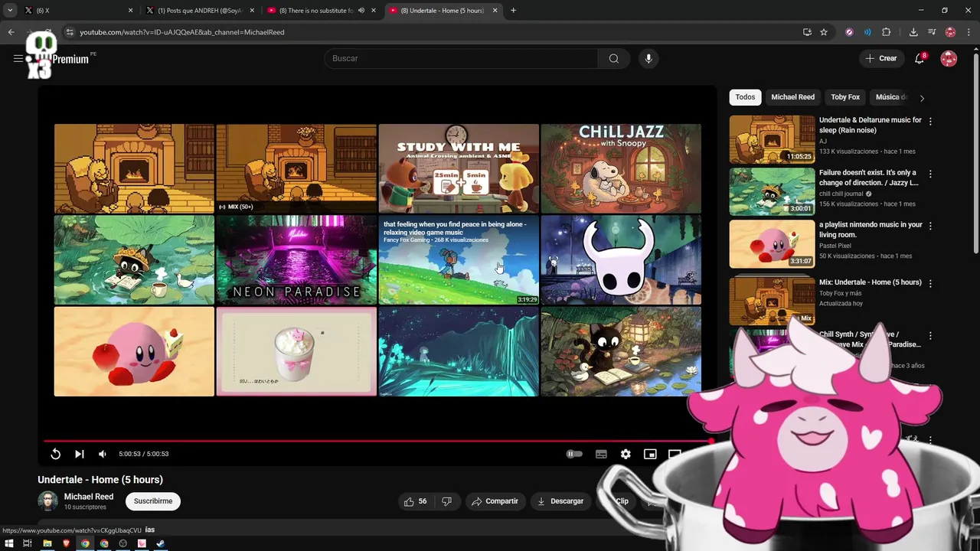Image resolution: width=980 pixels, height=551 pixels.
Task: Start voice search with microphone
Action: 648,58
